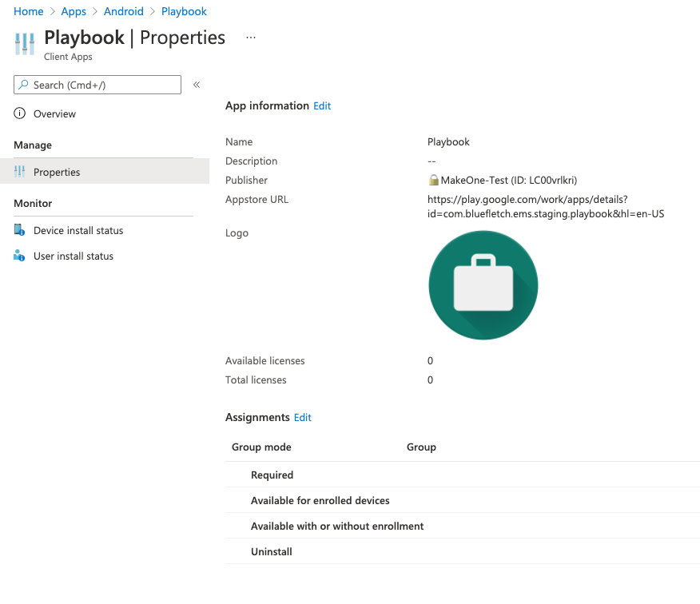Click the magnifier icon in search box

[23, 85]
